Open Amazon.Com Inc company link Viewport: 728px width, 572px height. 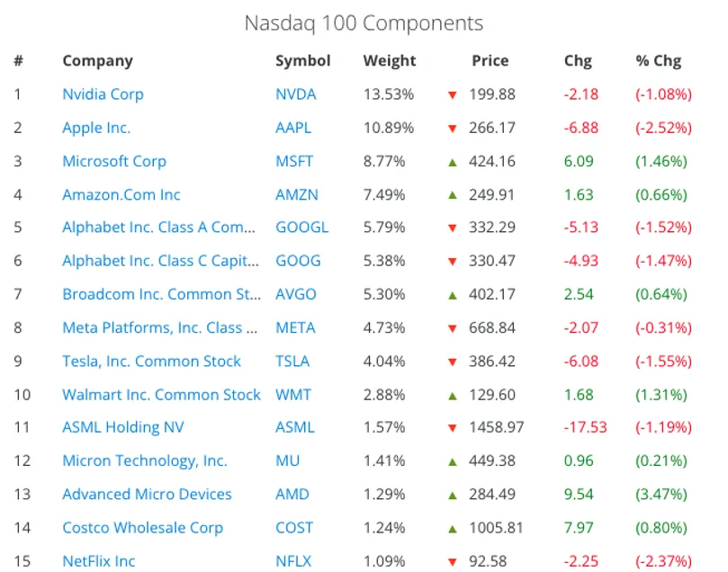pyautogui.click(x=121, y=194)
